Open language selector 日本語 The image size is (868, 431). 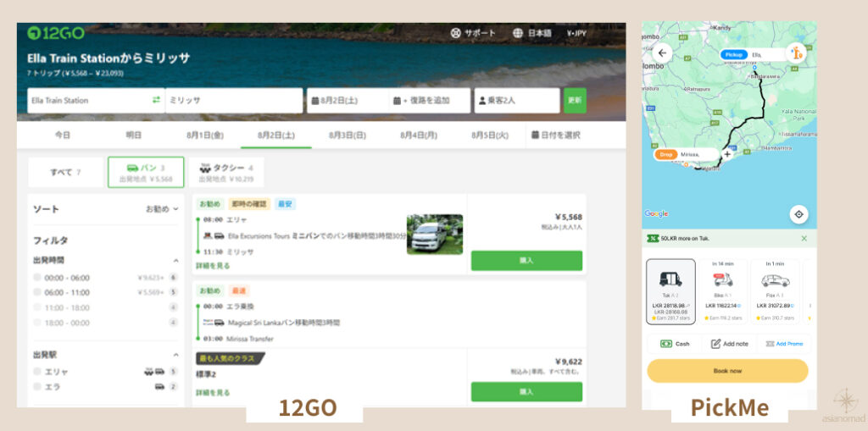pyautogui.click(x=532, y=33)
